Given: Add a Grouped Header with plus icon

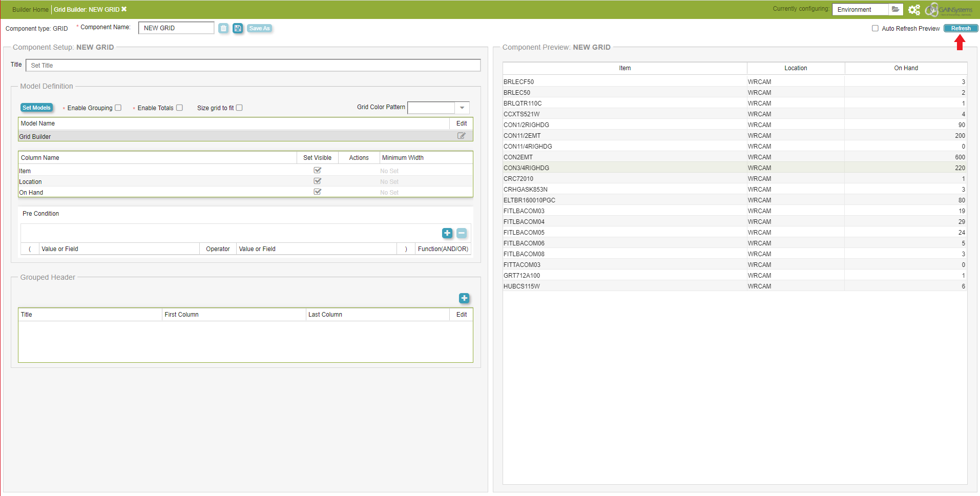Looking at the screenshot, I should coord(464,298).
